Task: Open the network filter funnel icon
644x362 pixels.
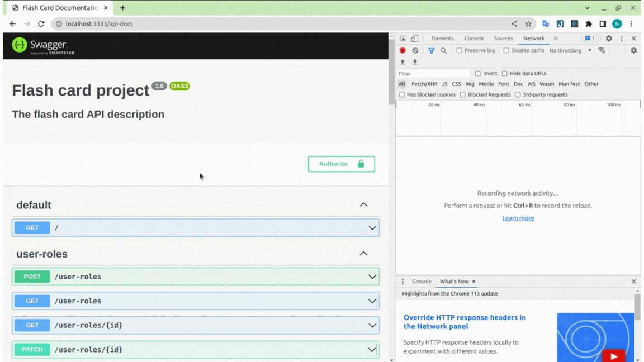Action: [431, 50]
